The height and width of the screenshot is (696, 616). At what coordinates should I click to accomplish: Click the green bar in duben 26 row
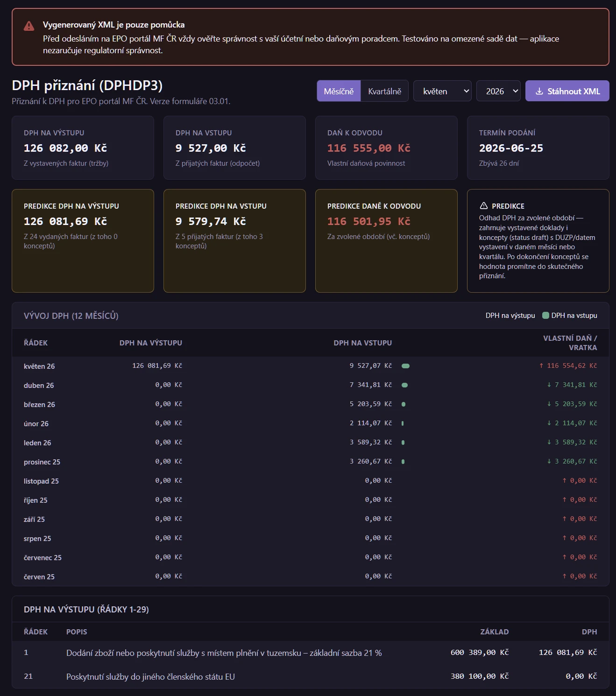coord(405,385)
